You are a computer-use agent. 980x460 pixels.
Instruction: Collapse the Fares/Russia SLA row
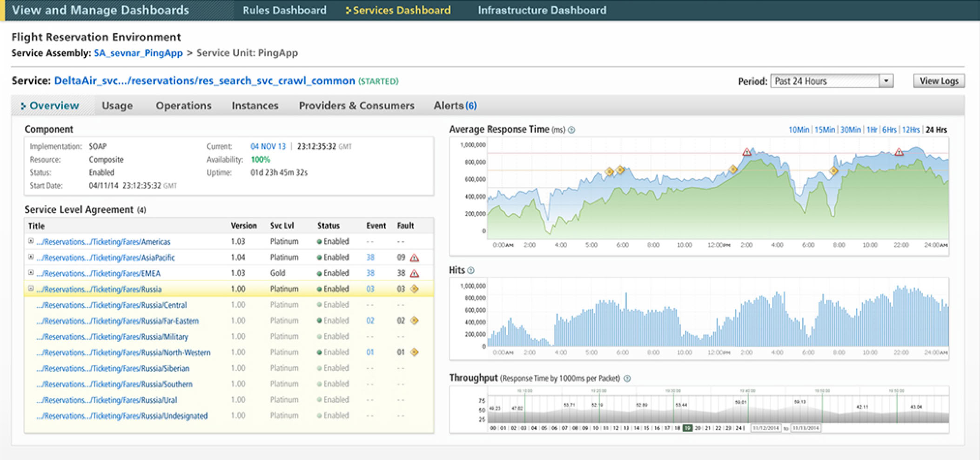coord(31,289)
